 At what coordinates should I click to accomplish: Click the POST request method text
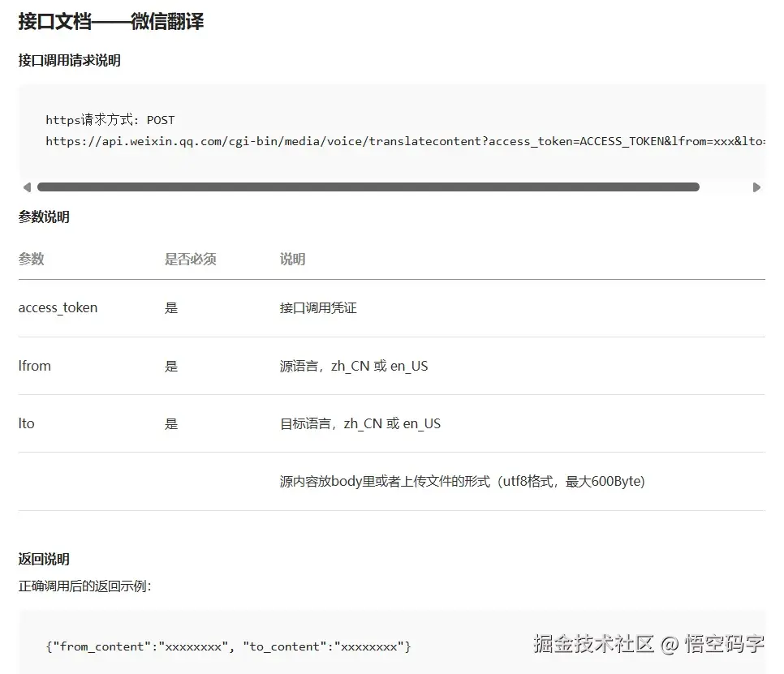click(159, 119)
